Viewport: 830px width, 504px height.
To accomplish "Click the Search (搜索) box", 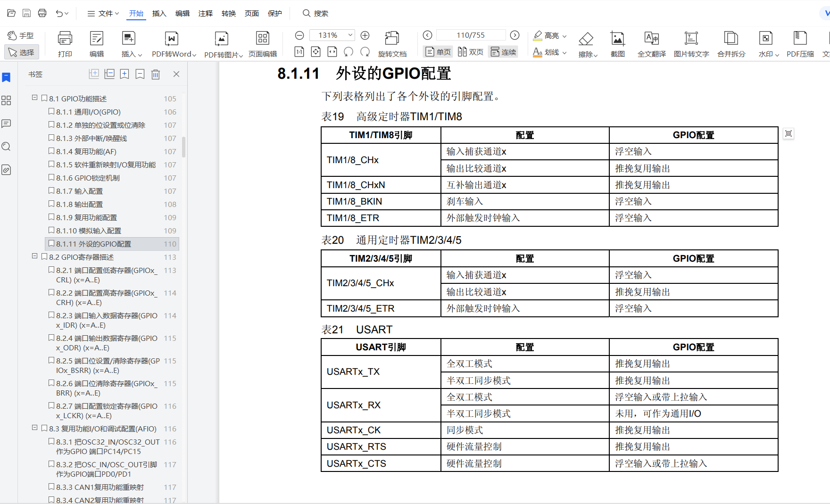I will click(316, 13).
